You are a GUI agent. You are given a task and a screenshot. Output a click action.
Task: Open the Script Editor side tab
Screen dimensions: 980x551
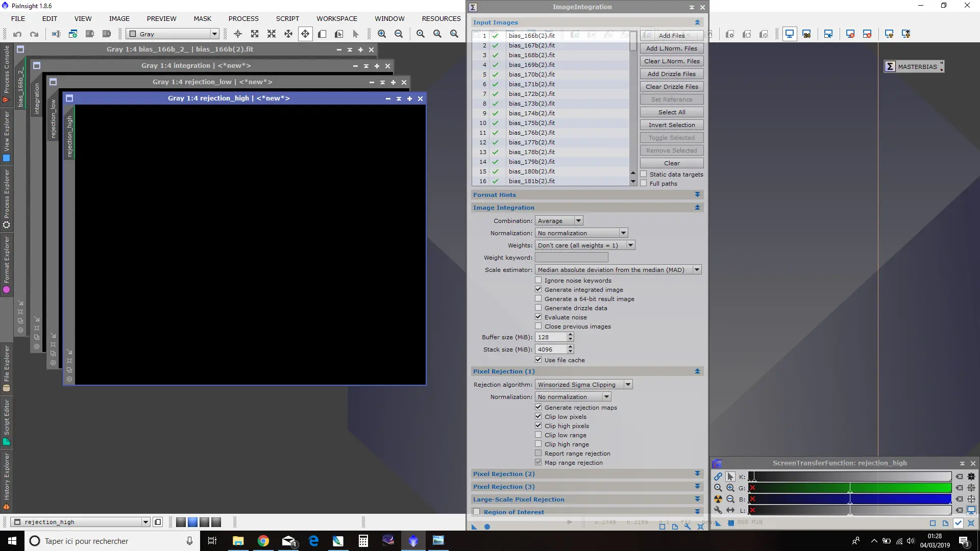click(x=6, y=422)
